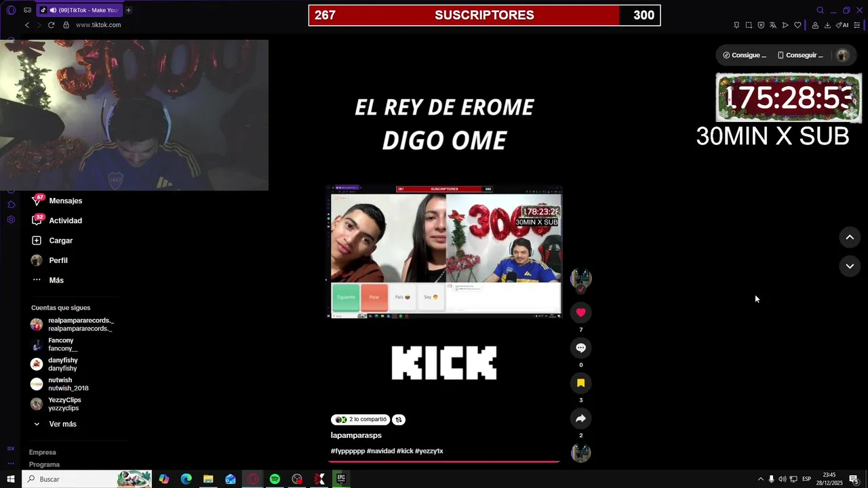Expand 'Ver más' followed accounts

(x=56, y=424)
